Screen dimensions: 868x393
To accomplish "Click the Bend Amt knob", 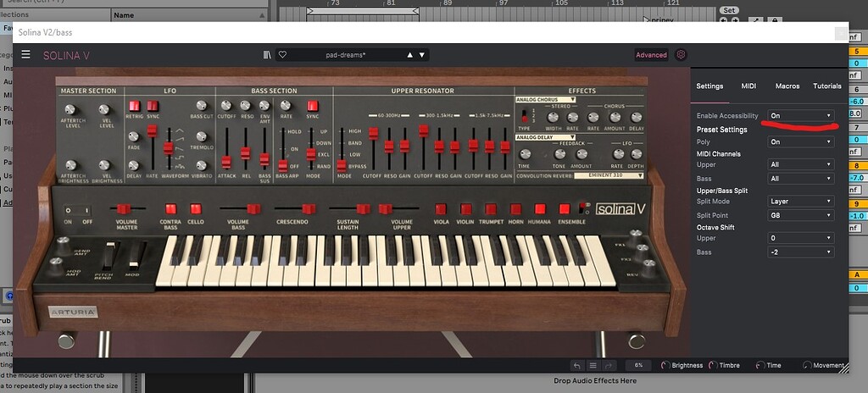I will pyautogui.click(x=63, y=242).
